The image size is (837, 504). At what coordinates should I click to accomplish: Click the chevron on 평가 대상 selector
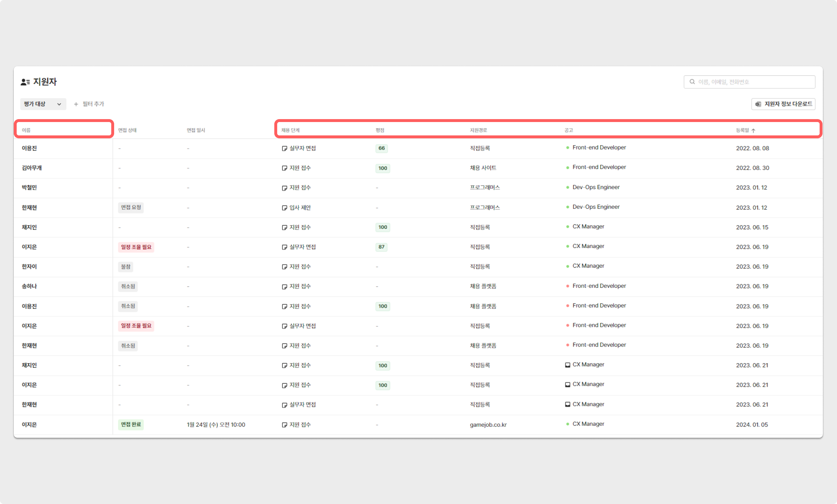coord(59,104)
